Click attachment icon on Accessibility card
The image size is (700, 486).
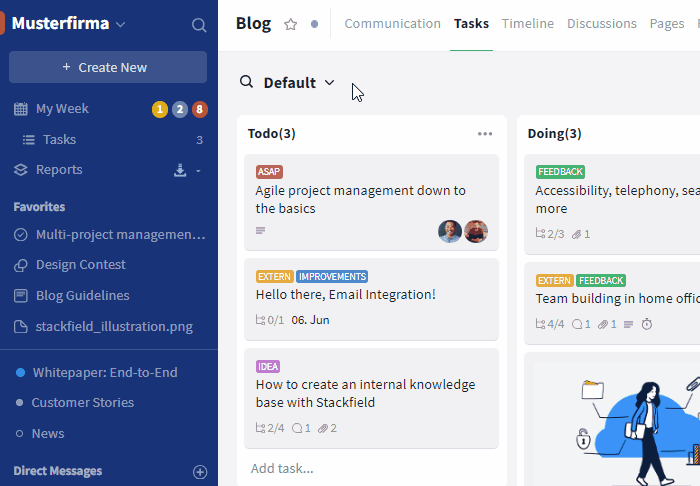tap(576, 234)
